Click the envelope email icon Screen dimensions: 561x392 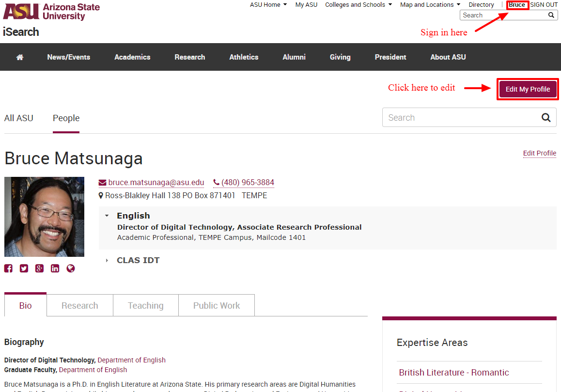pyautogui.click(x=102, y=183)
